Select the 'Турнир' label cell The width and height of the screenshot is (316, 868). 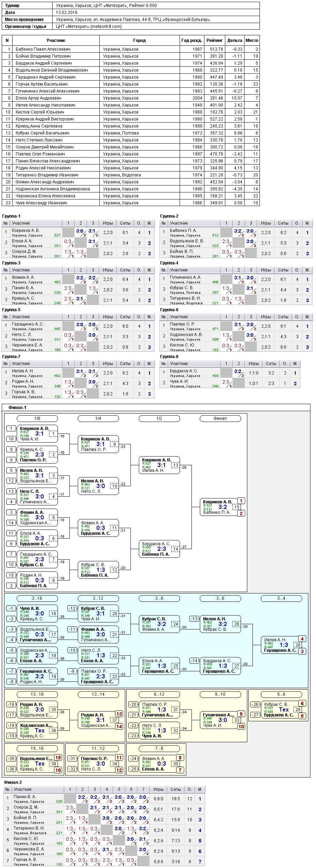tap(27, 6)
